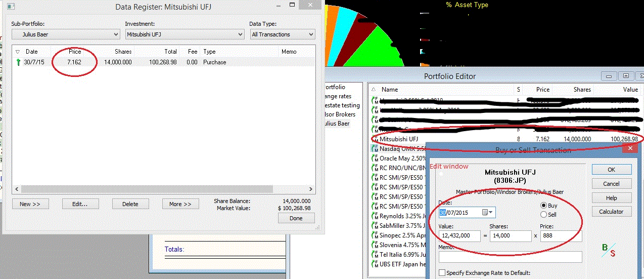Open Help in Buy or Sell Transaction

[611, 198]
